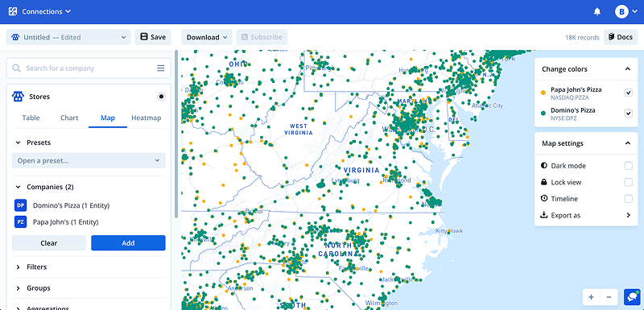Expand the Filters section
644x310 pixels.
pyautogui.click(x=18, y=267)
